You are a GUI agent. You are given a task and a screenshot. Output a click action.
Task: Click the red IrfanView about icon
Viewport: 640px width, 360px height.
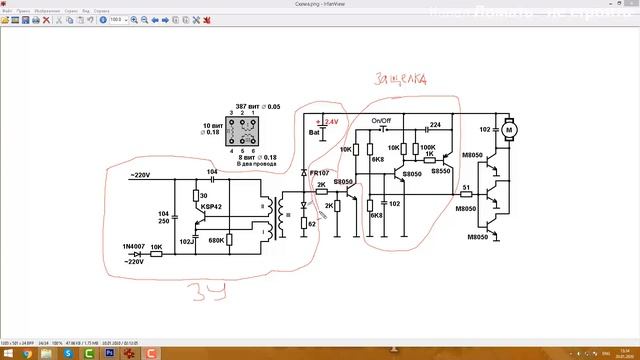click(x=207, y=20)
